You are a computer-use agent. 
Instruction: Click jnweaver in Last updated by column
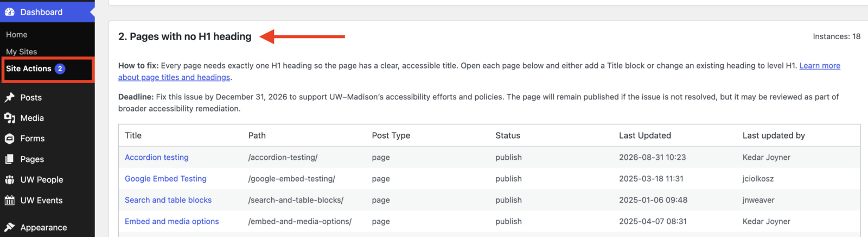(758, 200)
